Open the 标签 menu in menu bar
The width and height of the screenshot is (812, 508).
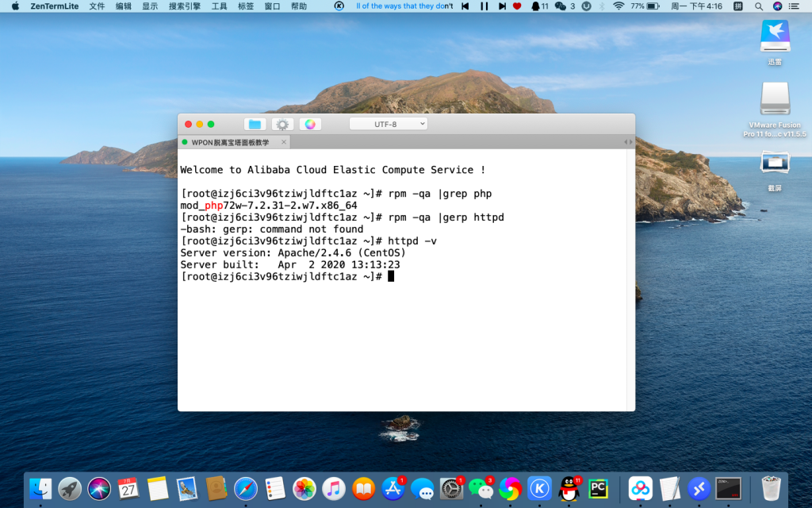click(246, 6)
